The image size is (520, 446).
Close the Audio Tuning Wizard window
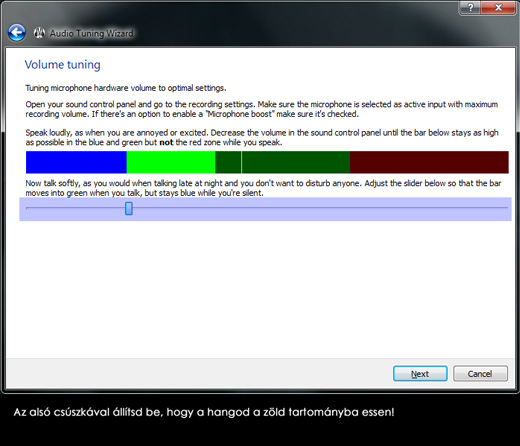click(x=498, y=7)
